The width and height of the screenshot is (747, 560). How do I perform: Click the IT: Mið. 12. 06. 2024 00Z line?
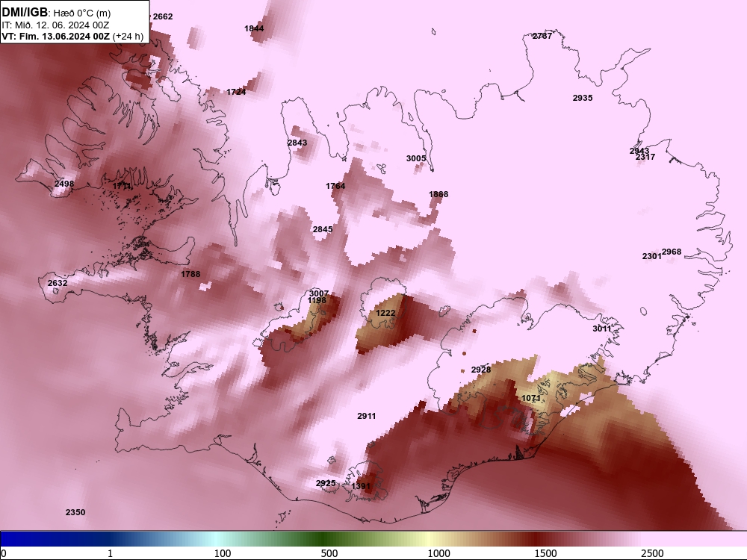tap(55, 25)
